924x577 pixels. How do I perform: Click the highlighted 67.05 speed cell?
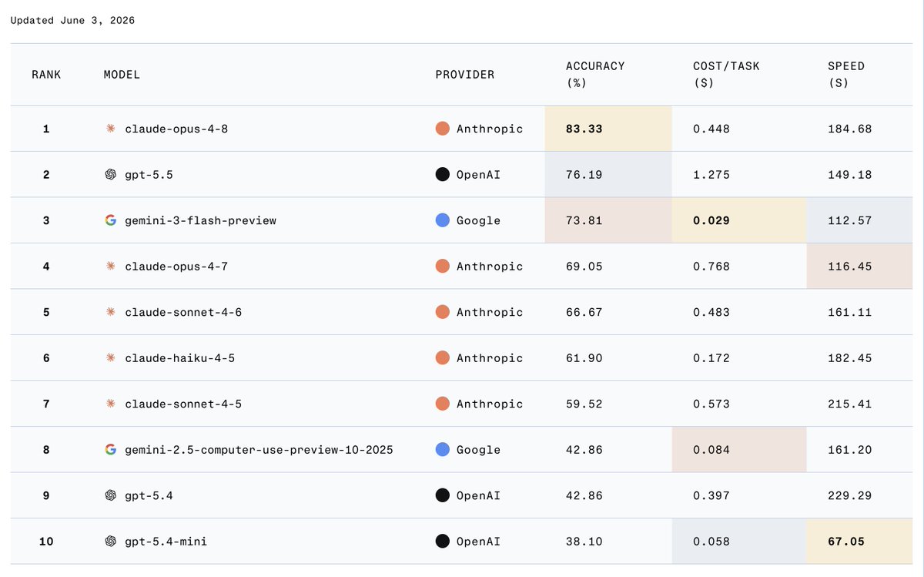pyautogui.click(x=859, y=542)
